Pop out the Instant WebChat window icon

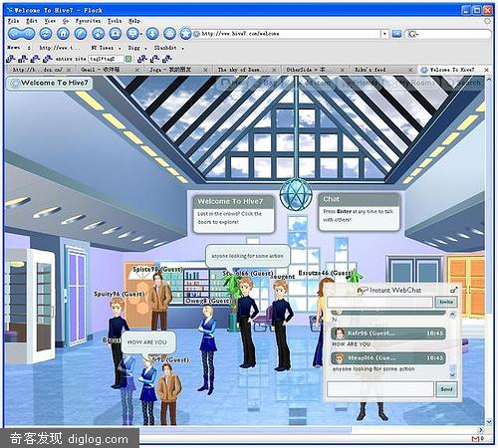coord(453,290)
